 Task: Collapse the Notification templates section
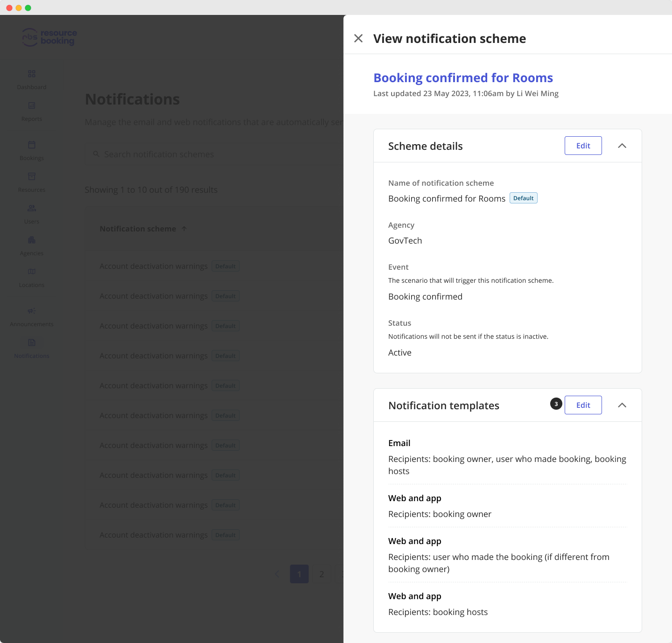pyautogui.click(x=622, y=405)
